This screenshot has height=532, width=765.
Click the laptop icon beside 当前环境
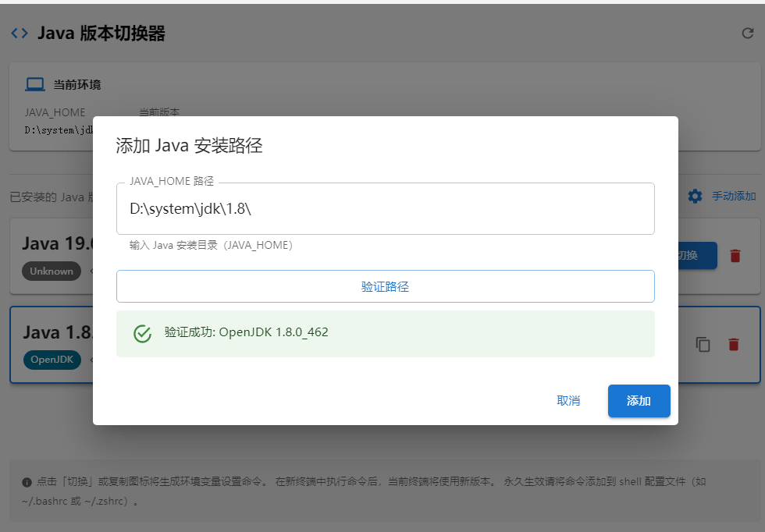click(x=35, y=84)
